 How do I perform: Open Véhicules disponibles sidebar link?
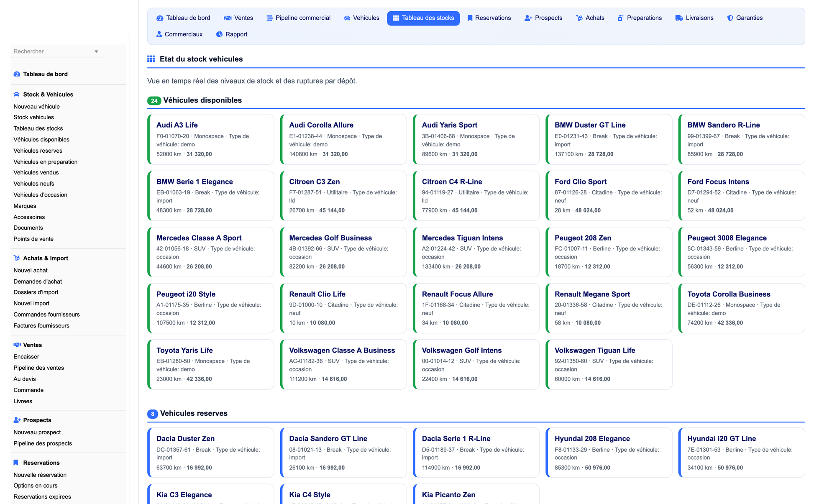(x=41, y=140)
